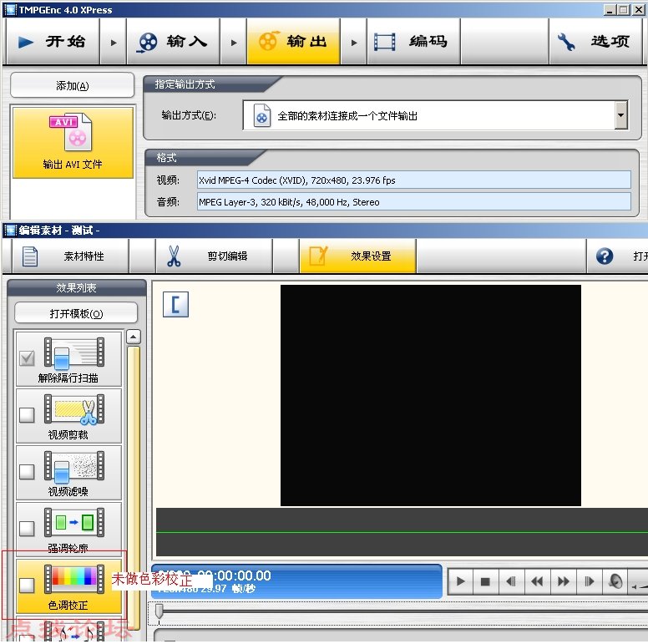Click the Xvid MPEG-4 Codec video format field
The image size is (648, 644).
pos(413,180)
